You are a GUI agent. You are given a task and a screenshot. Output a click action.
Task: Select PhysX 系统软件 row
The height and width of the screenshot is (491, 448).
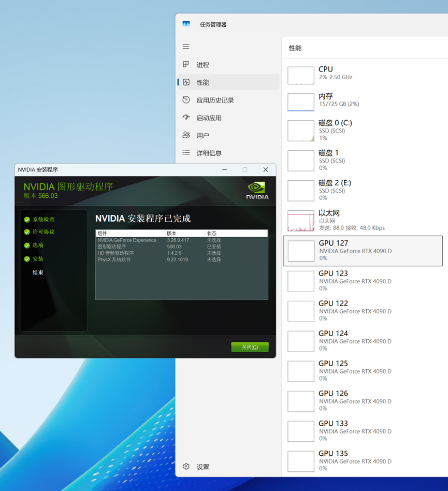(x=182, y=259)
